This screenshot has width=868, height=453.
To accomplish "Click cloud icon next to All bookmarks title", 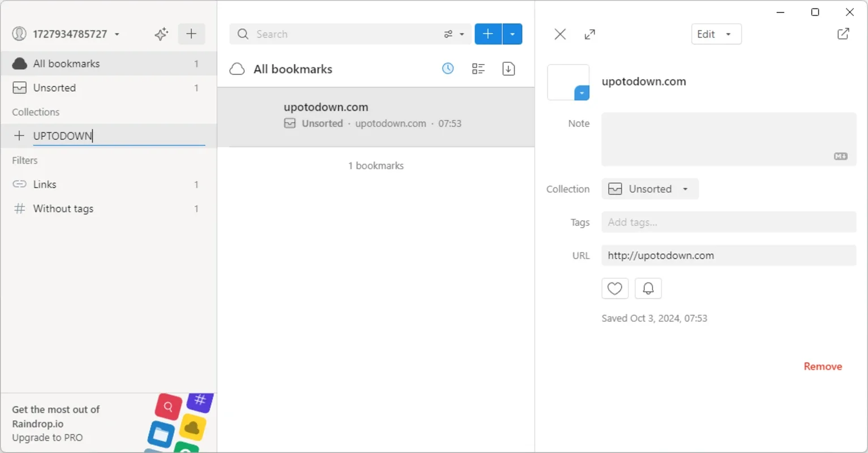I will [x=237, y=69].
